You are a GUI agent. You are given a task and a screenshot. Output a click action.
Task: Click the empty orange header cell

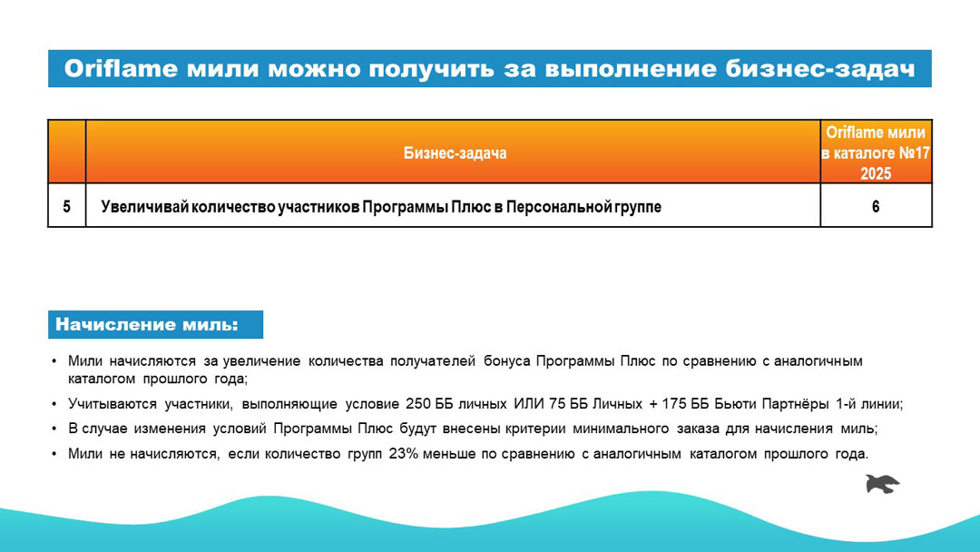pos(66,153)
